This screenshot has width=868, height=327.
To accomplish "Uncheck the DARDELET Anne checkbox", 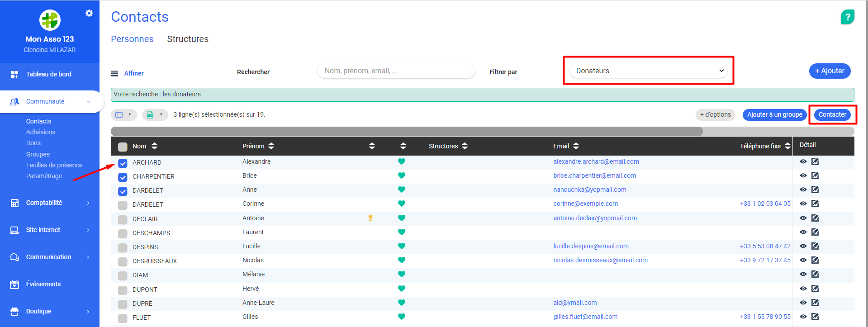I will pyautogui.click(x=123, y=191).
